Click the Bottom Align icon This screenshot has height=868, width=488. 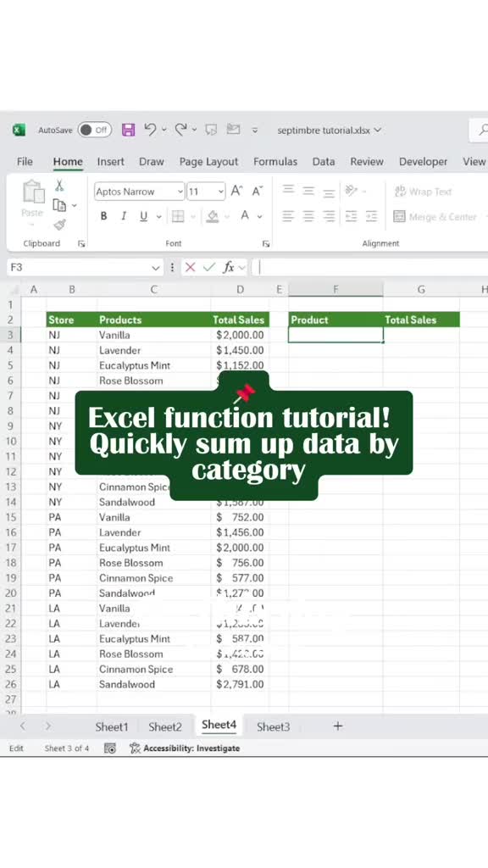pyautogui.click(x=330, y=192)
